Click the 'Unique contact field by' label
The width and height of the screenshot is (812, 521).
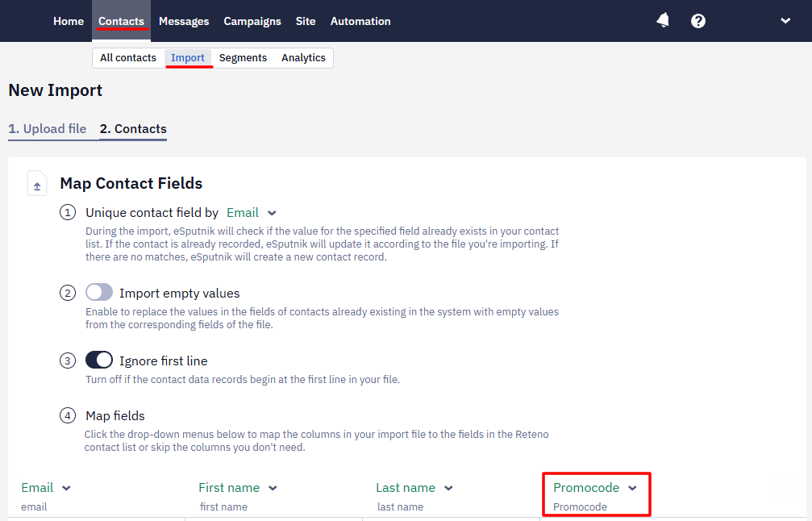(x=152, y=212)
